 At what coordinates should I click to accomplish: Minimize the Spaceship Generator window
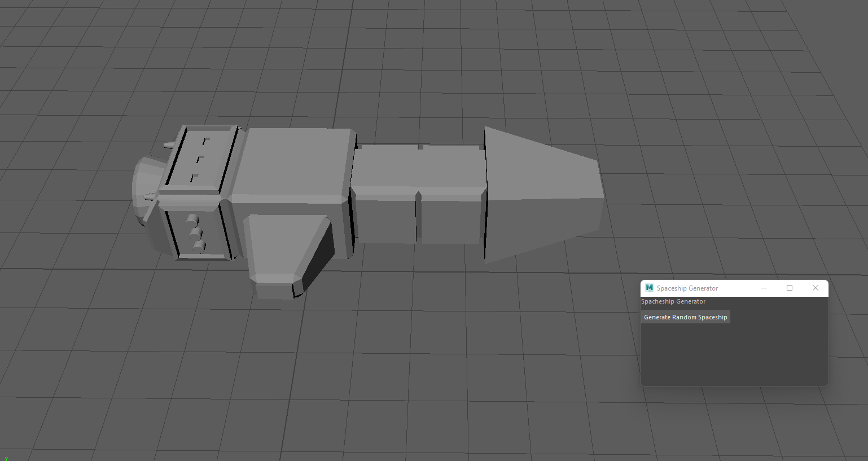tap(764, 288)
